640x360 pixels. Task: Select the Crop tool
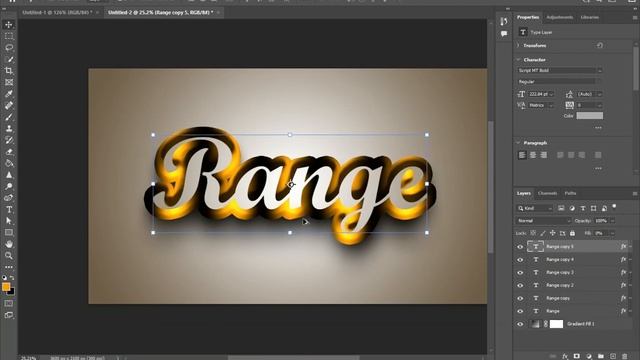pos(9,71)
